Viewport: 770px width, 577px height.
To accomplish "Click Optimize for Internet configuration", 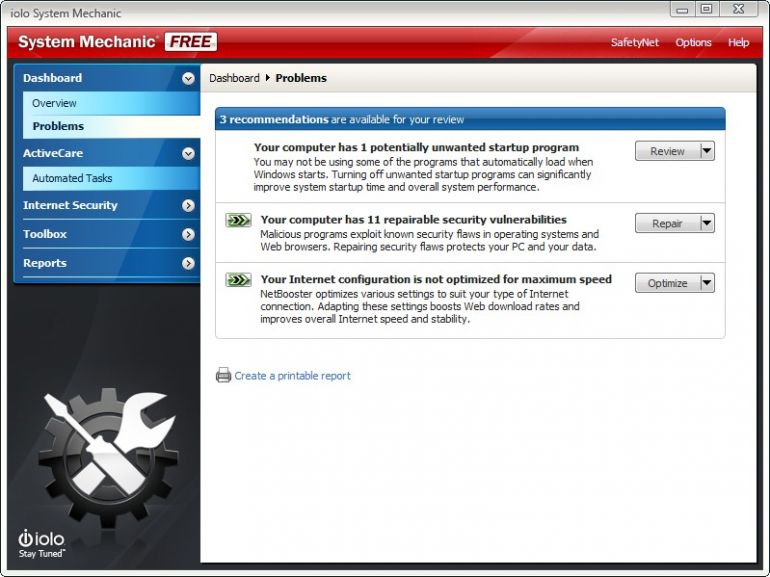I will pyautogui.click(x=667, y=283).
